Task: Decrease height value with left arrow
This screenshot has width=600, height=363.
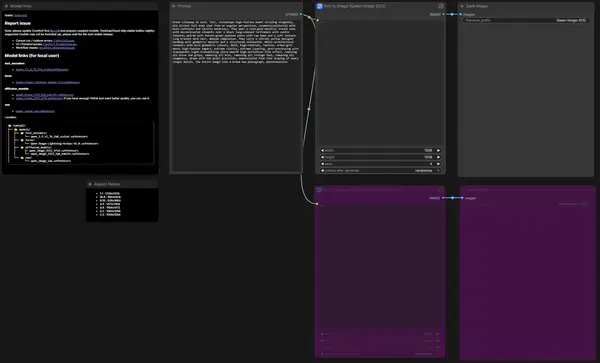Action: coord(322,157)
